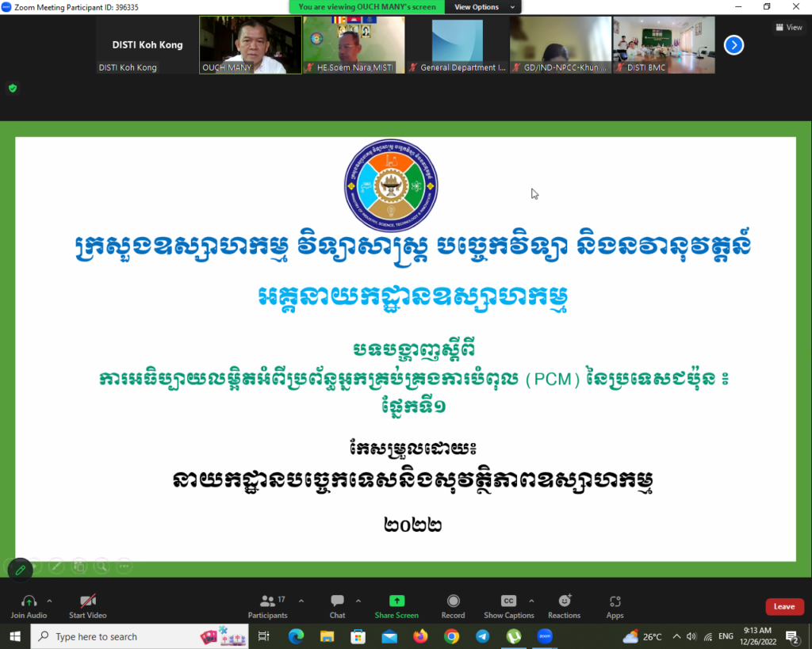Open Google Chrome from the taskbar
Image resolution: width=812 pixels, height=649 pixels.
(451, 636)
